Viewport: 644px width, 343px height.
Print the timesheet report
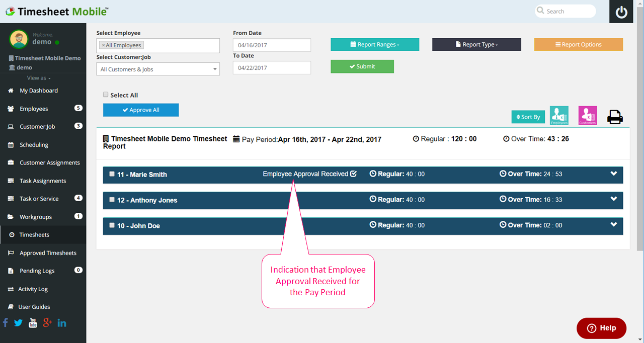(x=615, y=116)
